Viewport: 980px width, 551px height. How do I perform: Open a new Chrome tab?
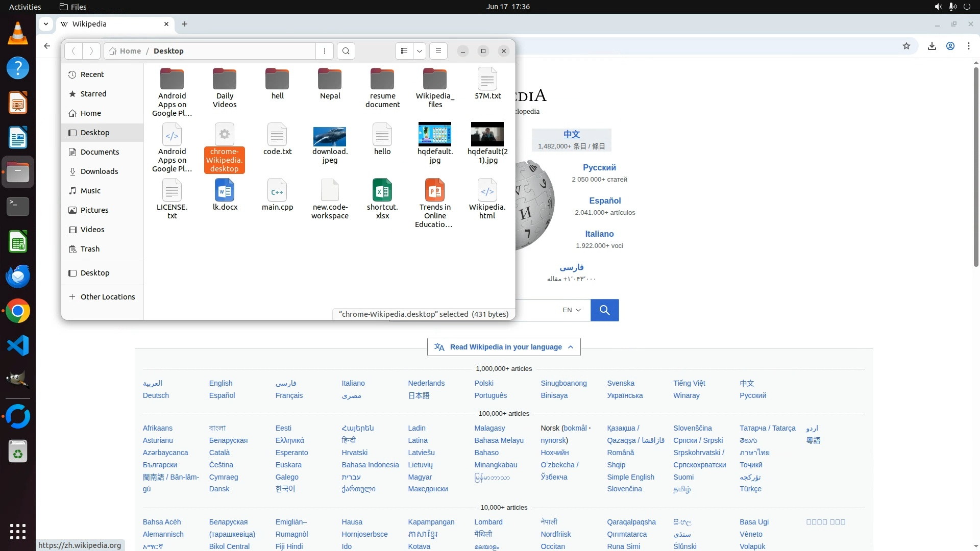tap(185, 24)
